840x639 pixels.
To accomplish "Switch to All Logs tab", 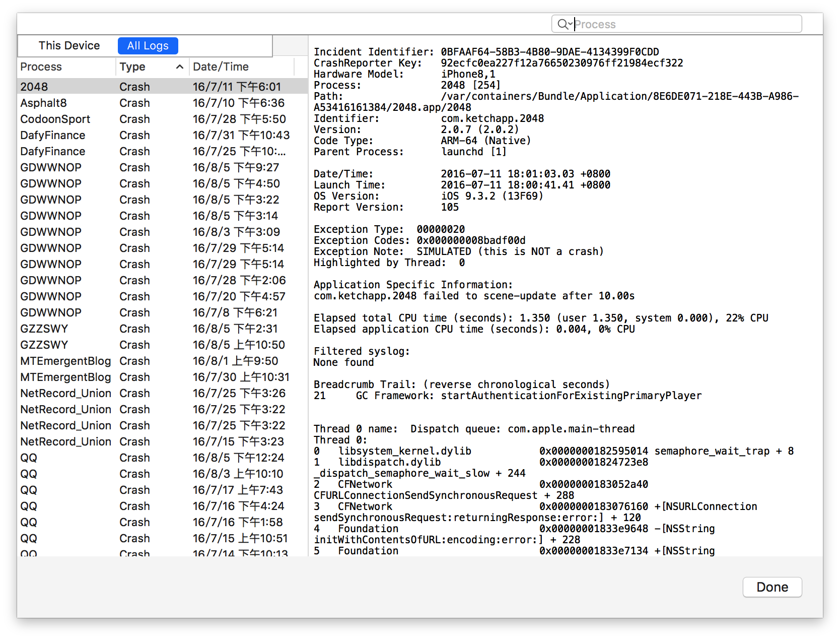I will (148, 46).
